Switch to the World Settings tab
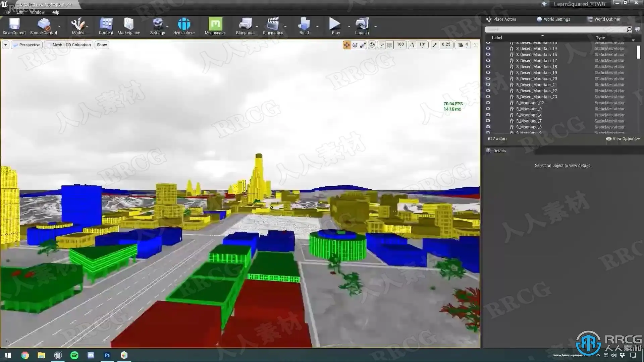The height and width of the screenshot is (362, 644). point(553,19)
